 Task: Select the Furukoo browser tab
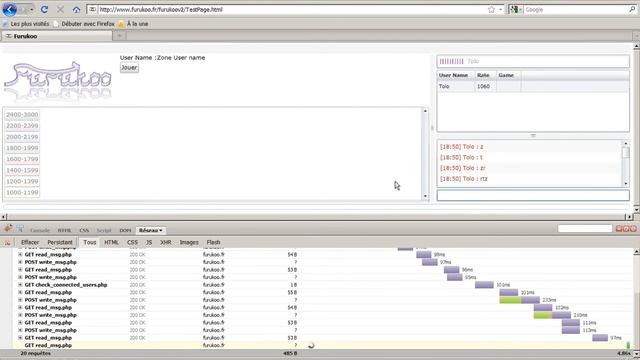tap(57, 36)
